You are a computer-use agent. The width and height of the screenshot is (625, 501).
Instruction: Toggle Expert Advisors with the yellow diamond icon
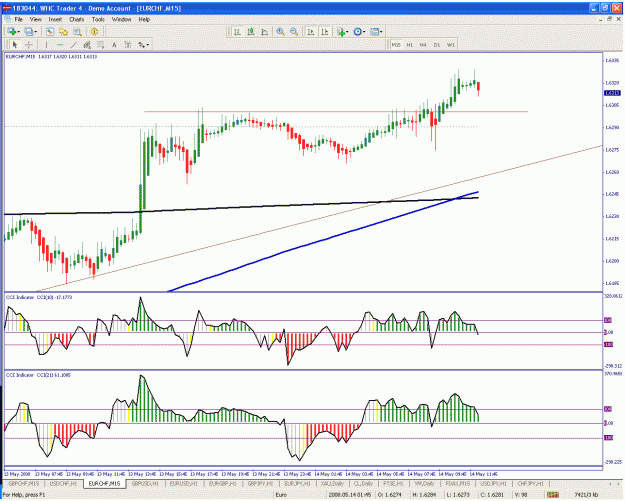point(94,31)
